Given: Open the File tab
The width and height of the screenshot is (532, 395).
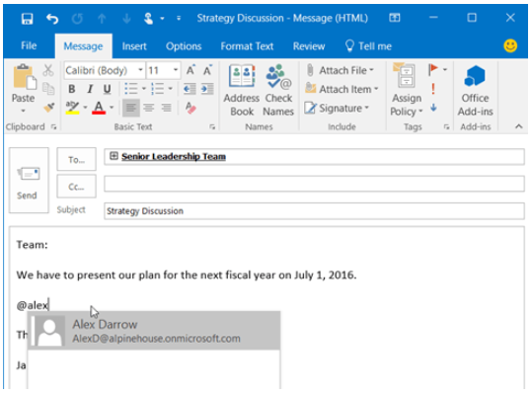Looking at the screenshot, I should tap(29, 45).
